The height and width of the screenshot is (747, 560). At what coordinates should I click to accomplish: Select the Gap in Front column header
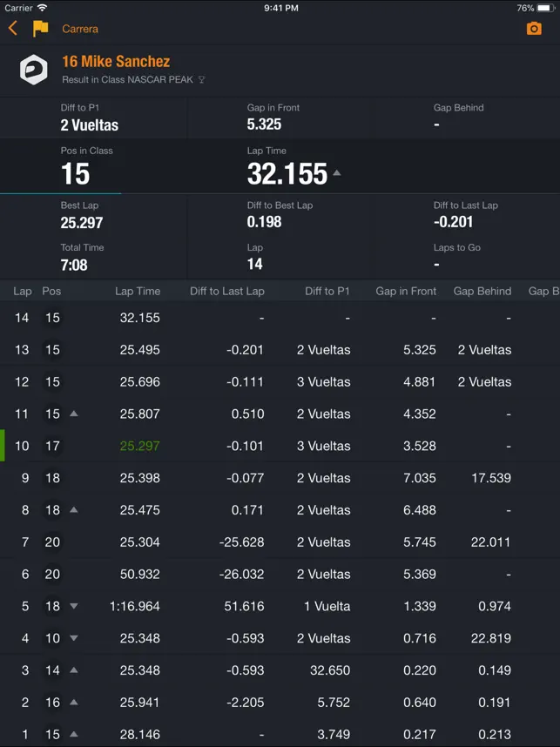pyautogui.click(x=406, y=291)
